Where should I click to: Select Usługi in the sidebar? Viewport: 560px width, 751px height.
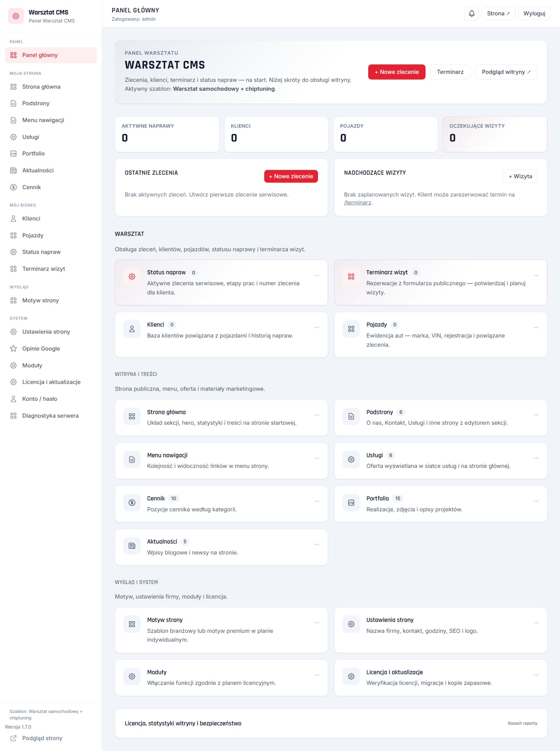click(51, 137)
